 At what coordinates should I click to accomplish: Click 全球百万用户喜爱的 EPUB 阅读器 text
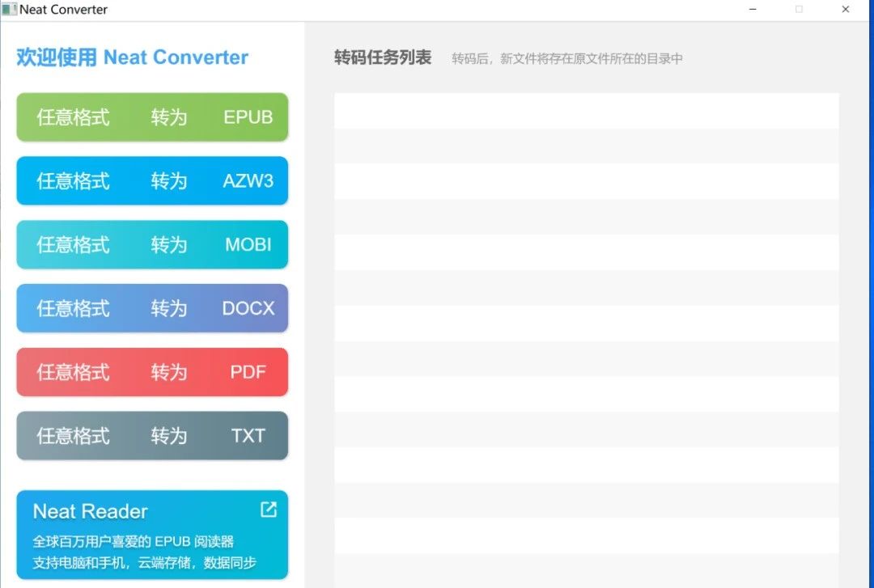pyautogui.click(x=134, y=541)
